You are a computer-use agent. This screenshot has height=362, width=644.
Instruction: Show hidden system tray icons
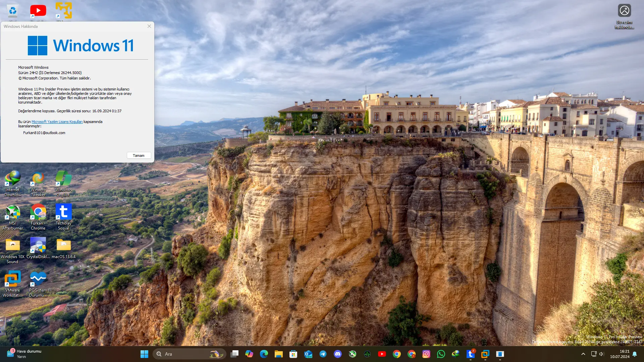pos(583,354)
